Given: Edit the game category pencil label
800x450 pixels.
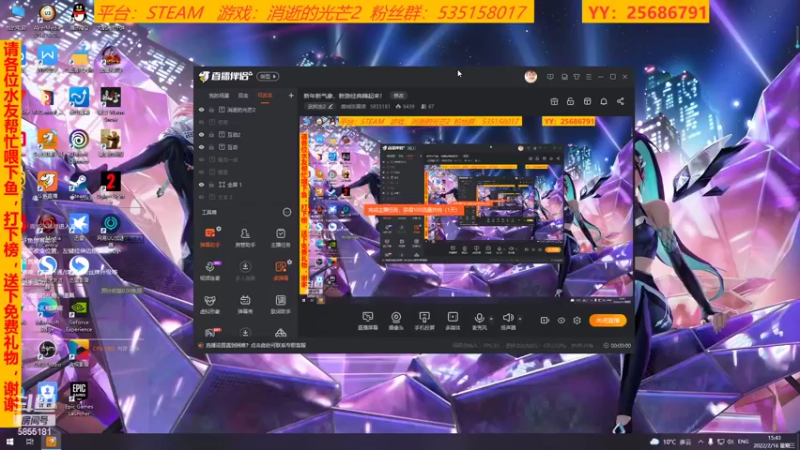Looking at the screenshot, I should tap(320, 107).
